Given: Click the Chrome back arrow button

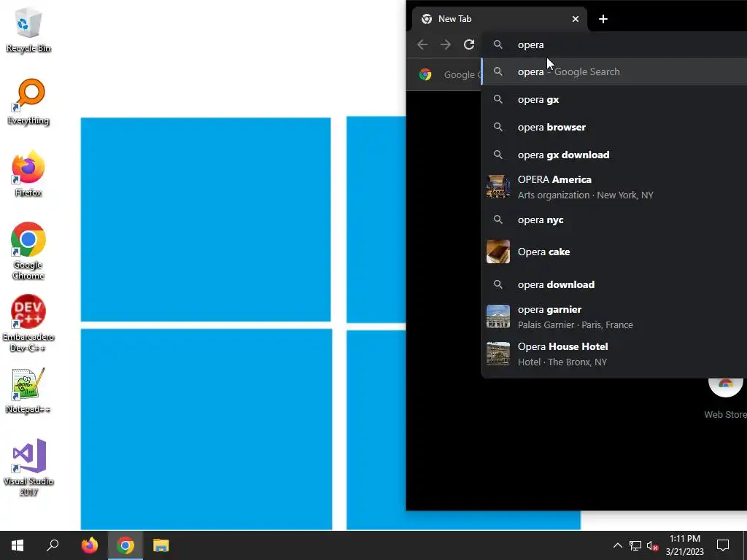Looking at the screenshot, I should [x=422, y=44].
